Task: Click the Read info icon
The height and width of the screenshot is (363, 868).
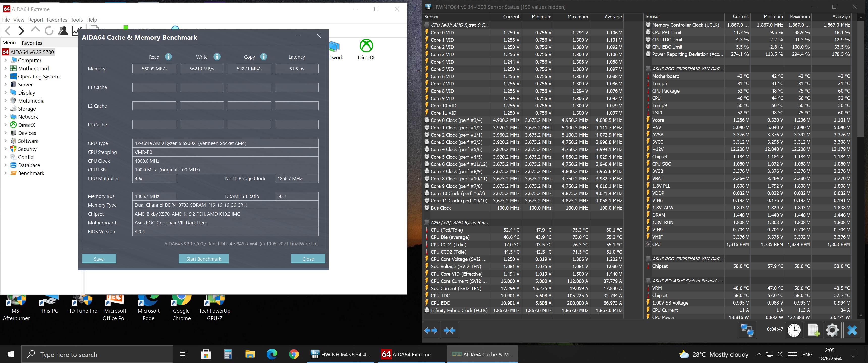Action: tap(168, 57)
